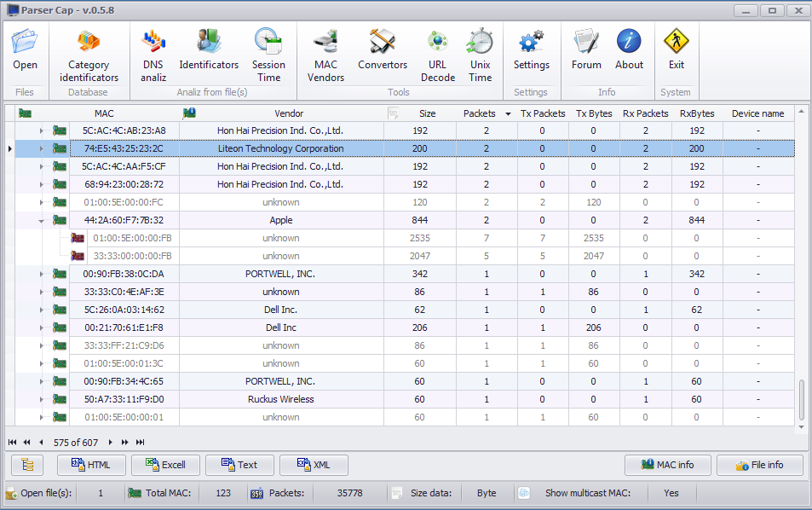Launch the DNS analiz tool
812x510 pixels.
pos(153,51)
